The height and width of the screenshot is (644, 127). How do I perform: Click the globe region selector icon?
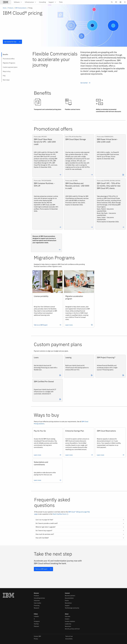point(120,2)
